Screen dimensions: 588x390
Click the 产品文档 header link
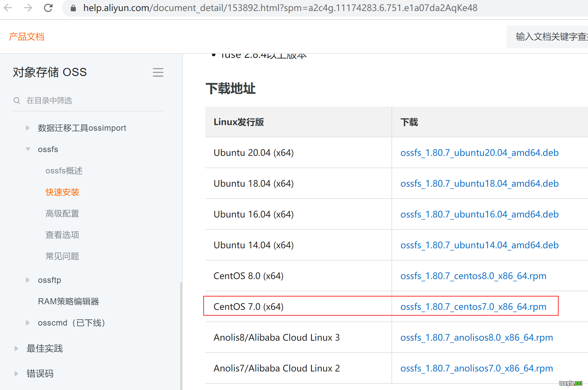(x=27, y=37)
